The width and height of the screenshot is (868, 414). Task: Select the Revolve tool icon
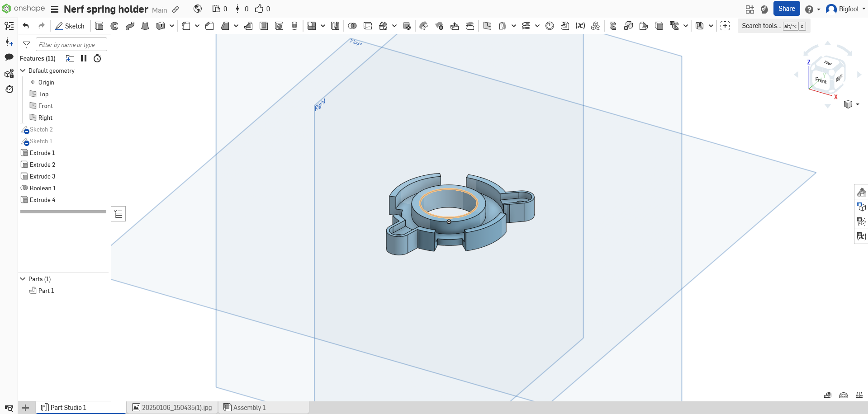pos(114,26)
